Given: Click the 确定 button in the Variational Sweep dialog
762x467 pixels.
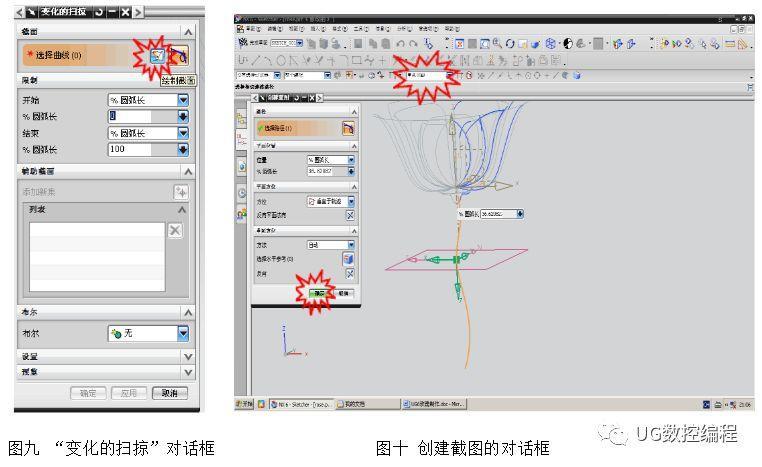Looking at the screenshot, I should pyautogui.click(x=88, y=393).
